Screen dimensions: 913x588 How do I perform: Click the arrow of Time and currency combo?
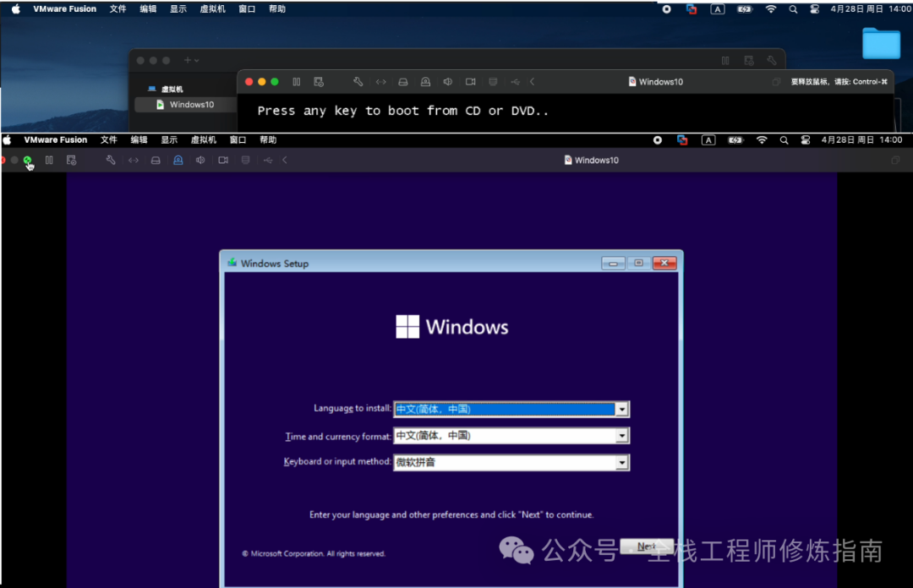click(x=622, y=435)
